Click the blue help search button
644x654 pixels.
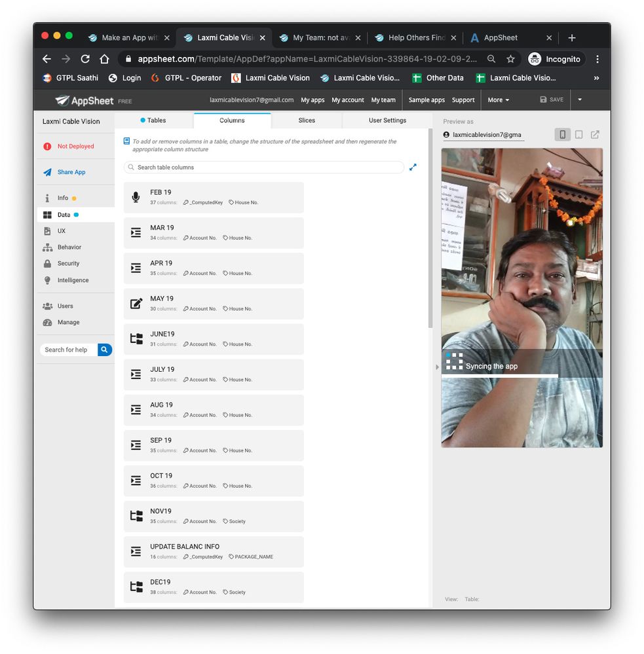click(104, 350)
